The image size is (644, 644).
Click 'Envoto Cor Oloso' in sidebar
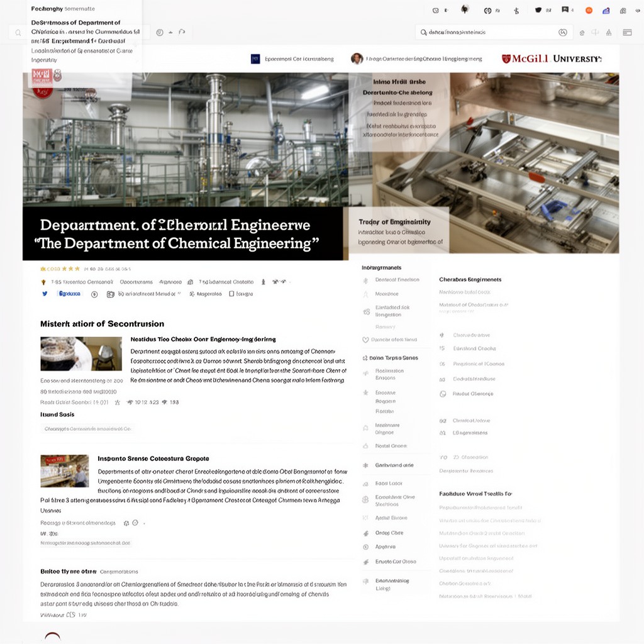click(x=396, y=562)
